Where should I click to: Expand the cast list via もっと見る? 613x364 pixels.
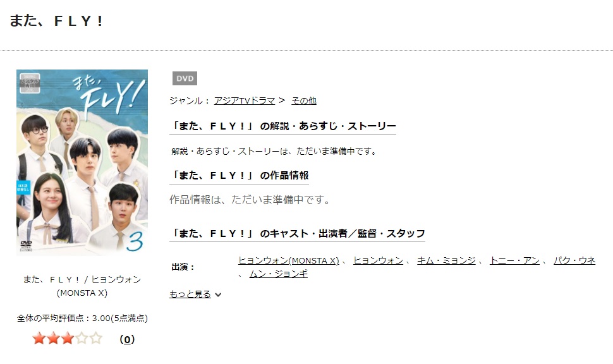click(x=190, y=294)
